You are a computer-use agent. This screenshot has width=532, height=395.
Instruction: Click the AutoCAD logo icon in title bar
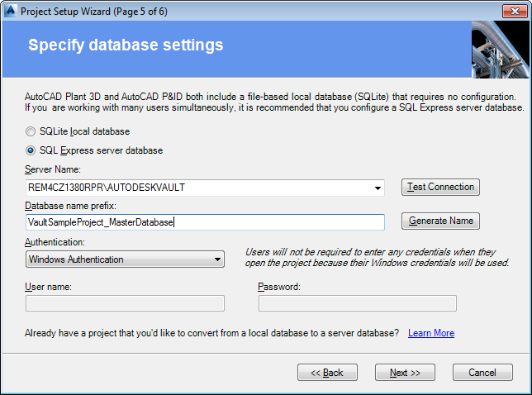pyautogui.click(x=10, y=11)
